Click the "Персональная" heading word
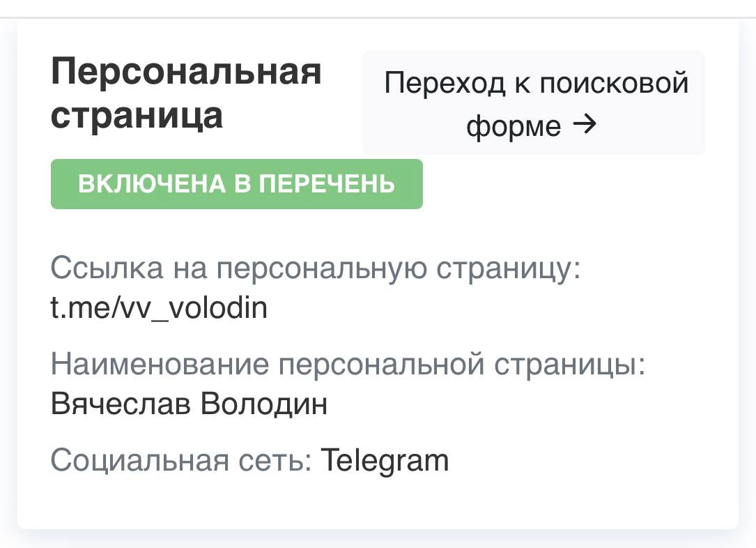 point(186,72)
